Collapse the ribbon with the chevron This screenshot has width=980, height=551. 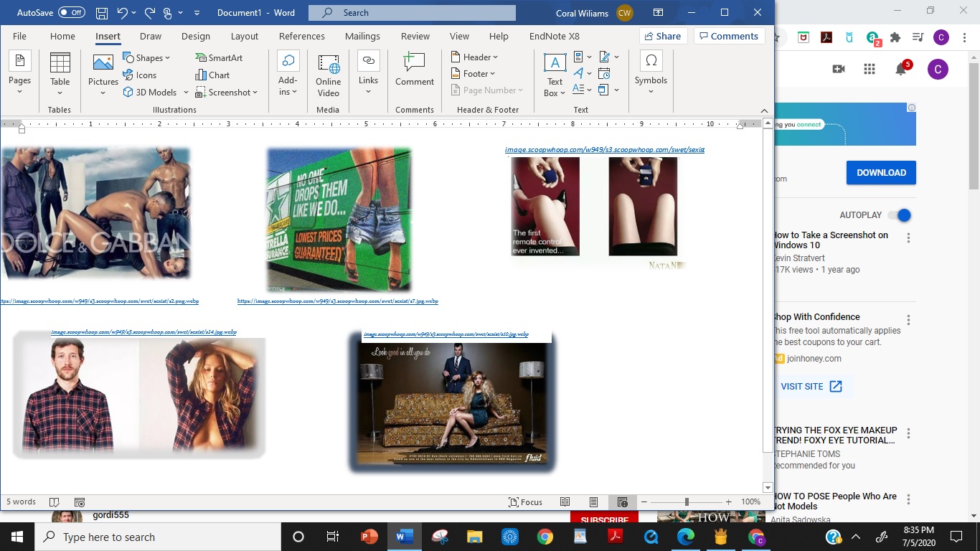(764, 110)
